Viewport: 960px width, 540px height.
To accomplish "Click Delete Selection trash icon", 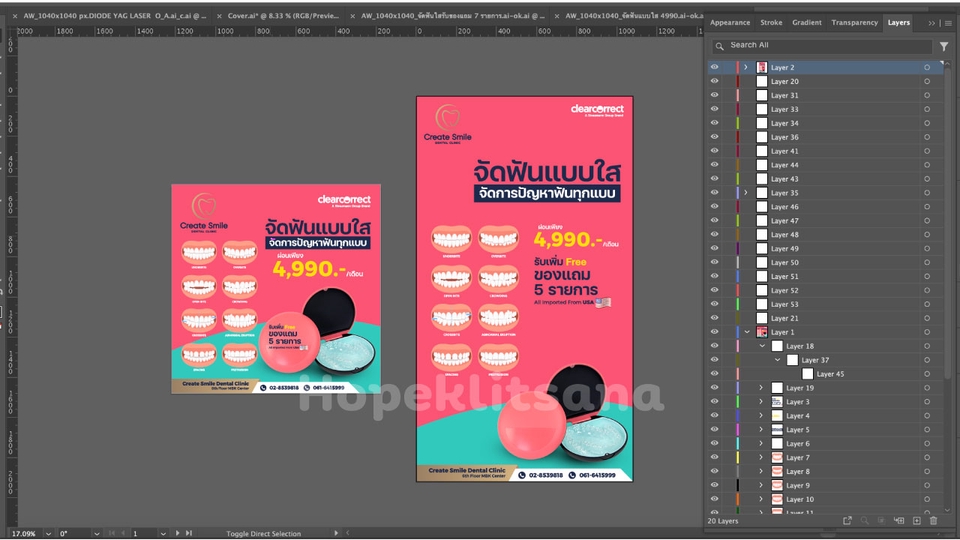I will pyautogui.click(x=934, y=520).
